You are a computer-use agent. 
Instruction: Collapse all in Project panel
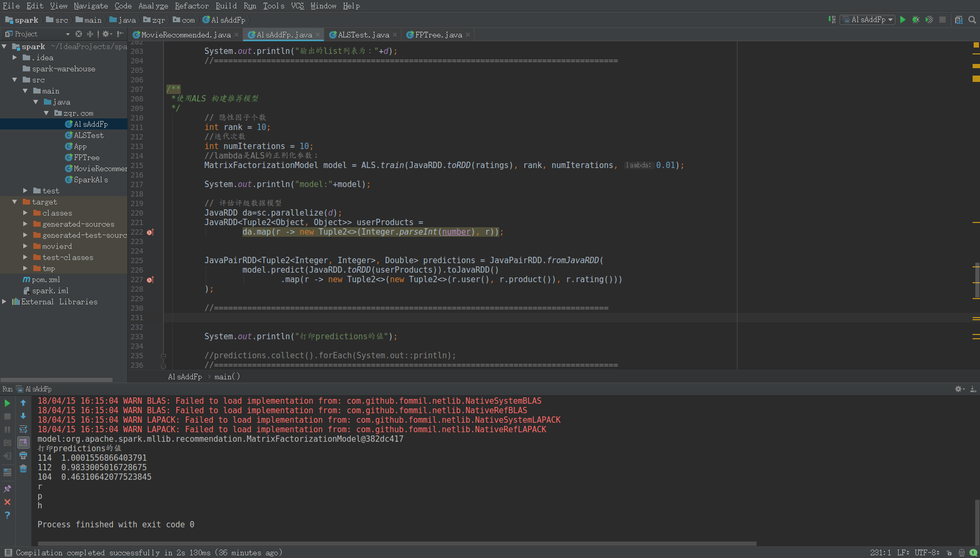(x=90, y=34)
